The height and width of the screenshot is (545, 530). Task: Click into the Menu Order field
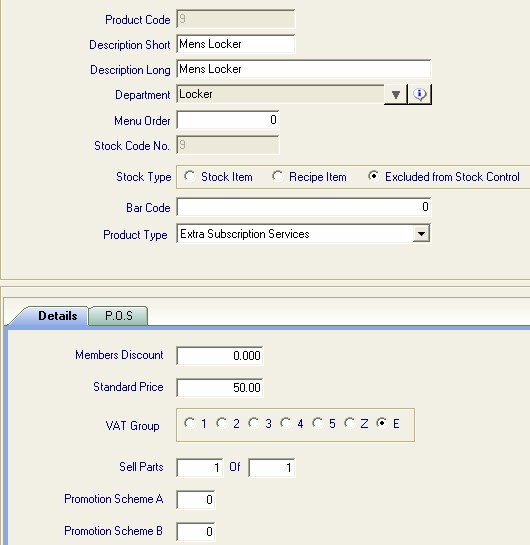click(x=228, y=120)
